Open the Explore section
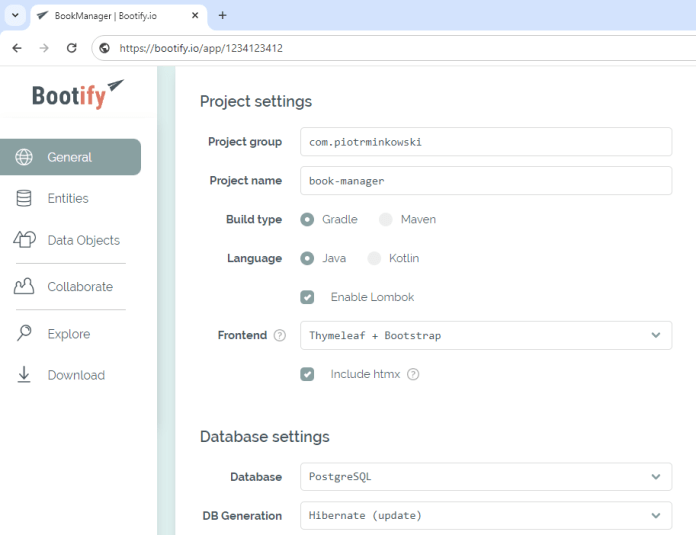 [x=69, y=334]
